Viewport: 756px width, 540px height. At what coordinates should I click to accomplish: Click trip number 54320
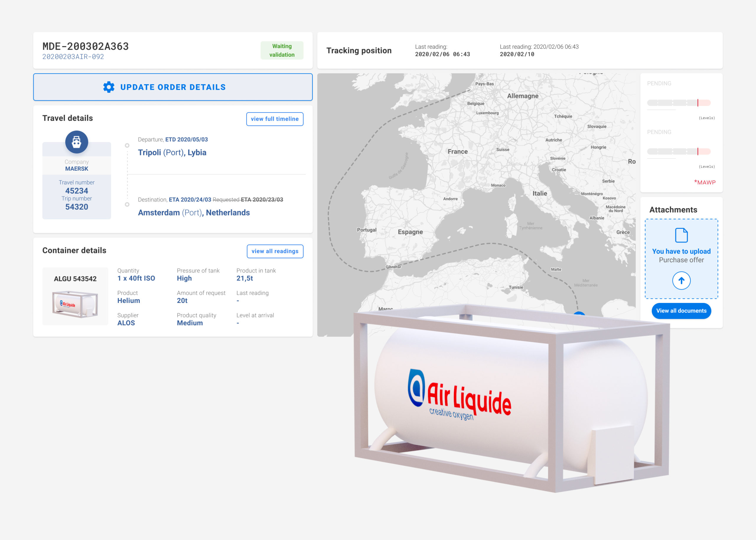tap(76, 207)
